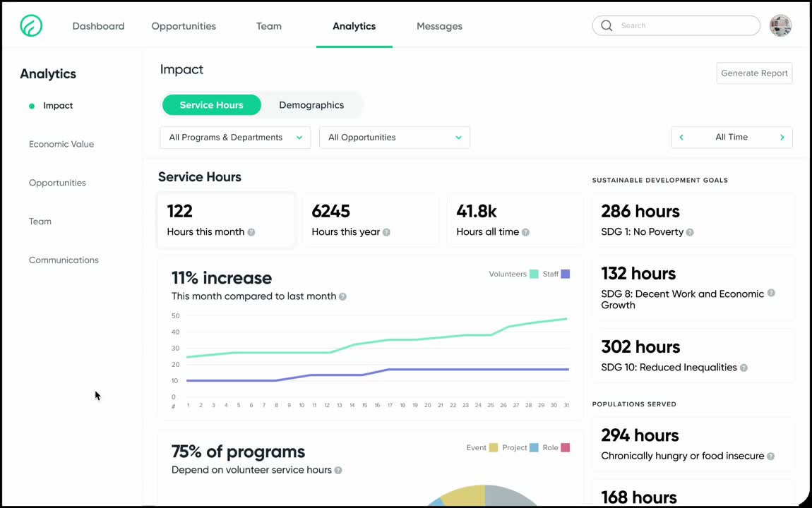Open the Team top navigation tab
The image size is (812, 508).
pyautogui.click(x=269, y=26)
